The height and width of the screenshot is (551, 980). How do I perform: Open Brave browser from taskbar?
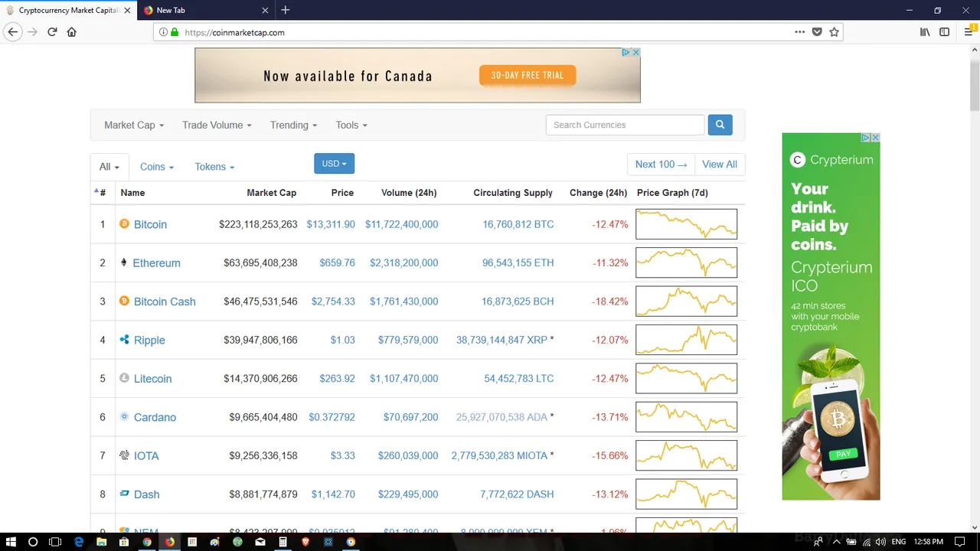[305, 542]
